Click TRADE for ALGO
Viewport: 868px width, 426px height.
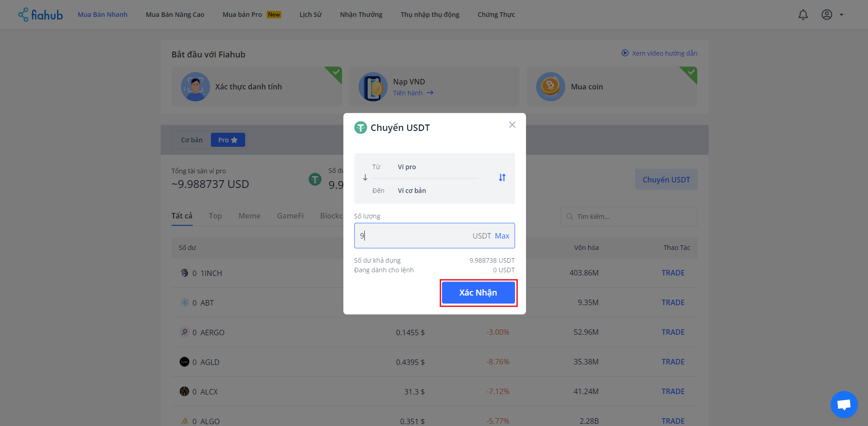coord(673,421)
